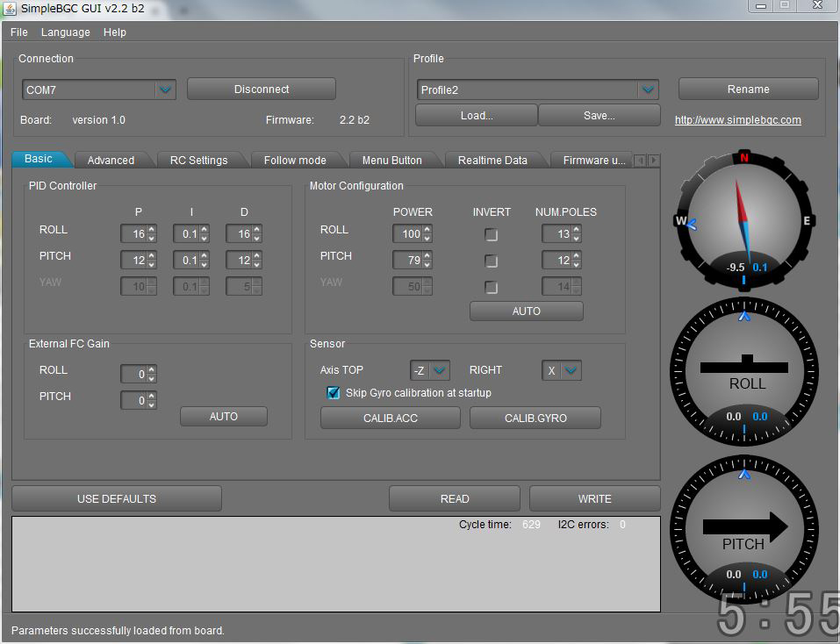This screenshot has width=840, height=644.
Task: Open the COM7 port dropdown
Action: click(x=165, y=89)
